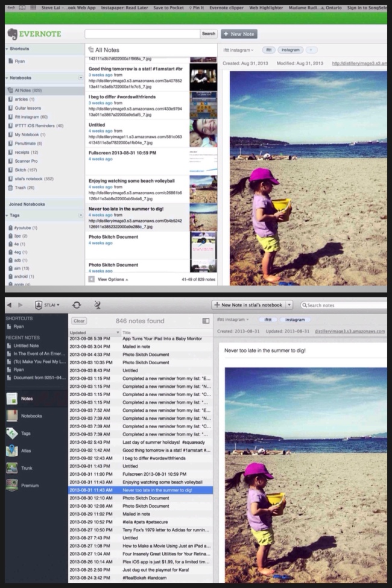Toggle the note list layout view icon
This screenshot has height=588, width=392.
[x=206, y=321]
